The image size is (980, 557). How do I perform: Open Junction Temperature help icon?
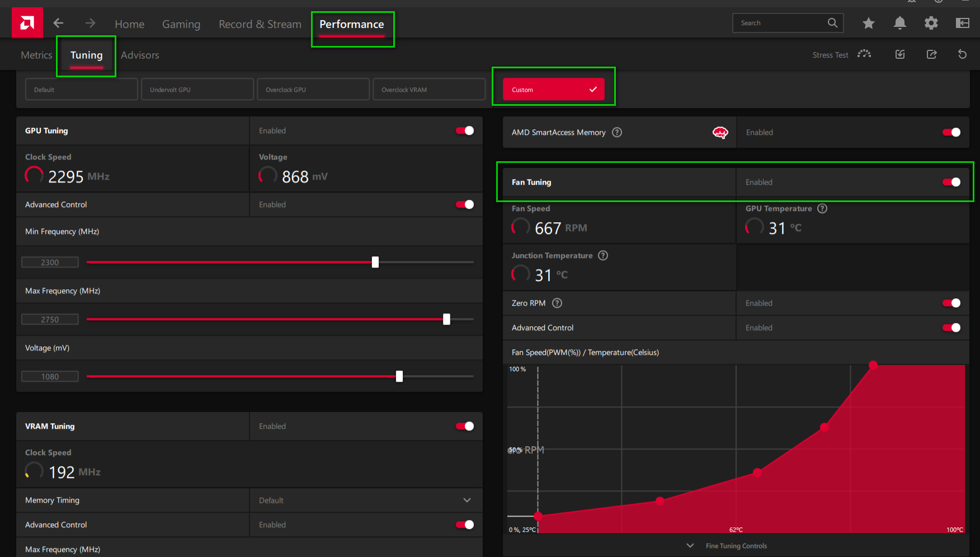click(603, 256)
